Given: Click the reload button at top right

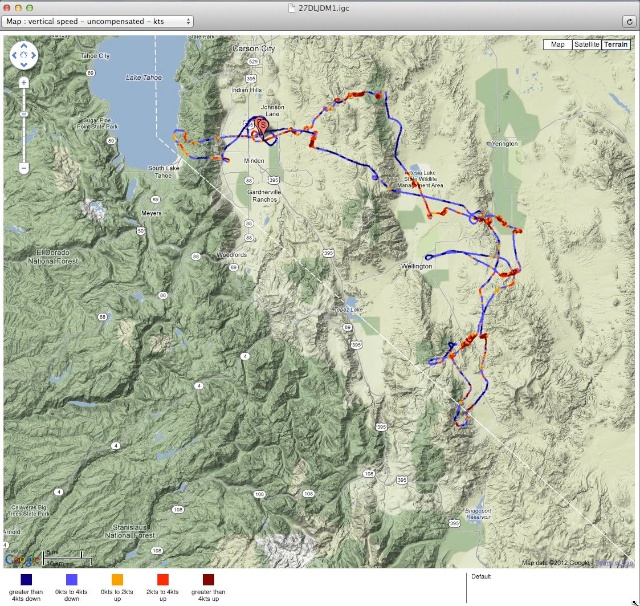Looking at the screenshot, I should [x=629, y=21].
